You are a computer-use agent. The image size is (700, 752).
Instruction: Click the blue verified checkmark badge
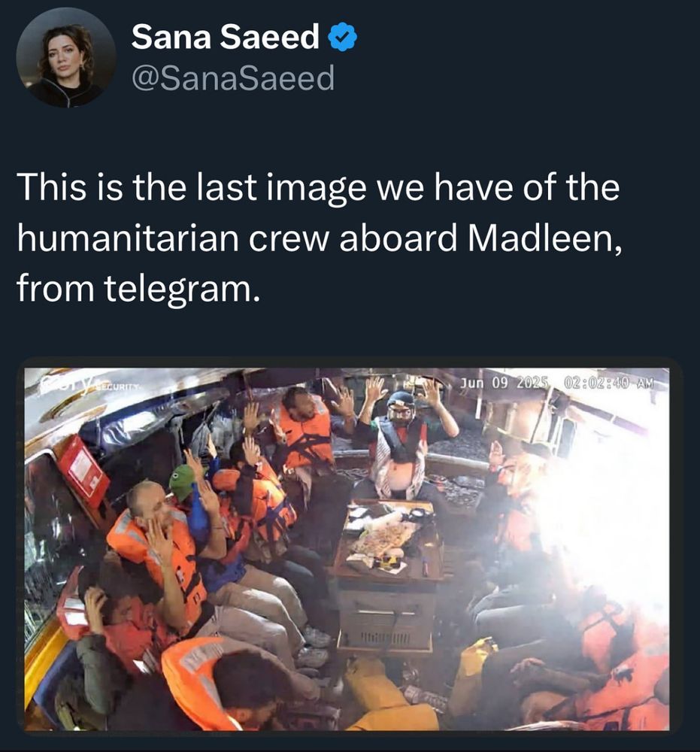pos(342,38)
